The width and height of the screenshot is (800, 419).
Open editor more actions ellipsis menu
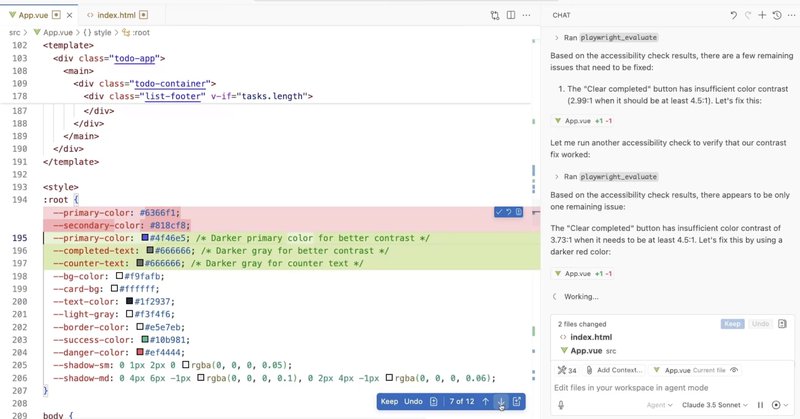point(527,15)
